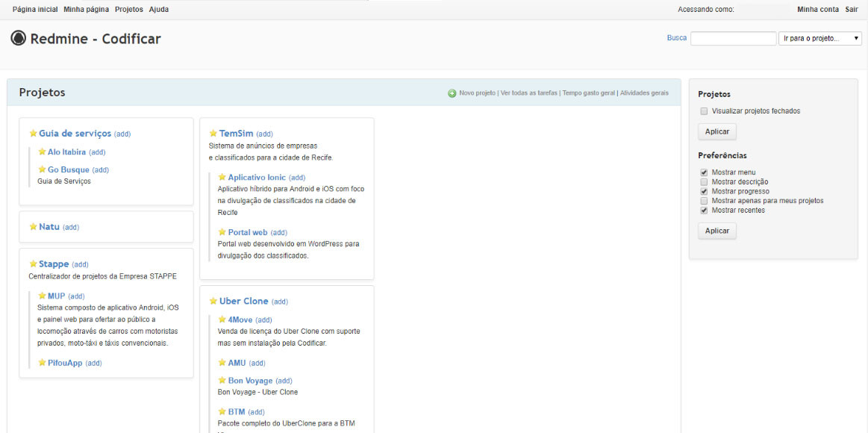
Task: Click the Redmine logo icon in header
Action: click(18, 38)
